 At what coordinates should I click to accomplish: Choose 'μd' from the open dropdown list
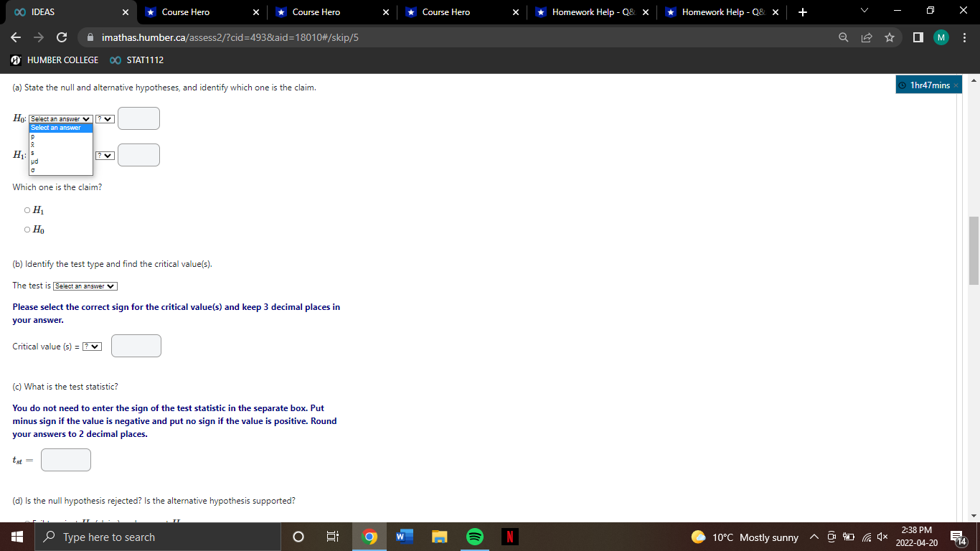coord(61,161)
